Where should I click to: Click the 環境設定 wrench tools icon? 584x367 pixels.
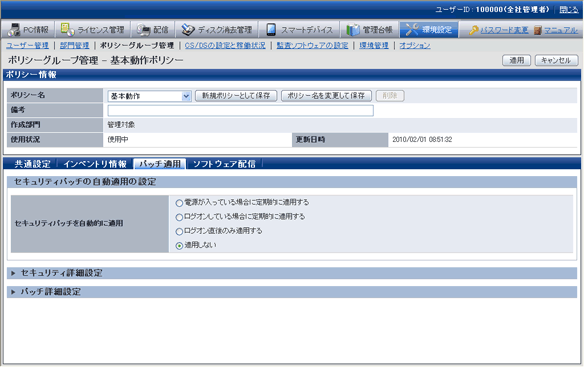click(x=412, y=29)
